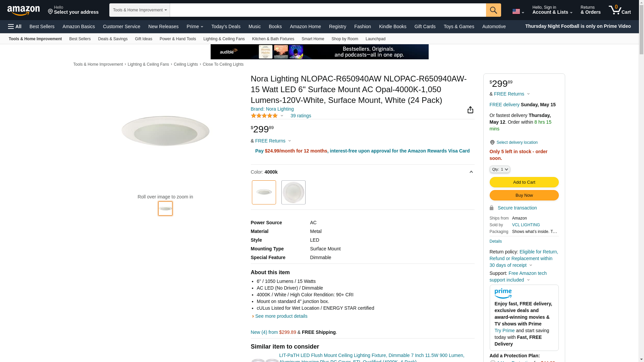Click the product image thumbnail
The height and width of the screenshot is (362, 644).
(165, 208)
